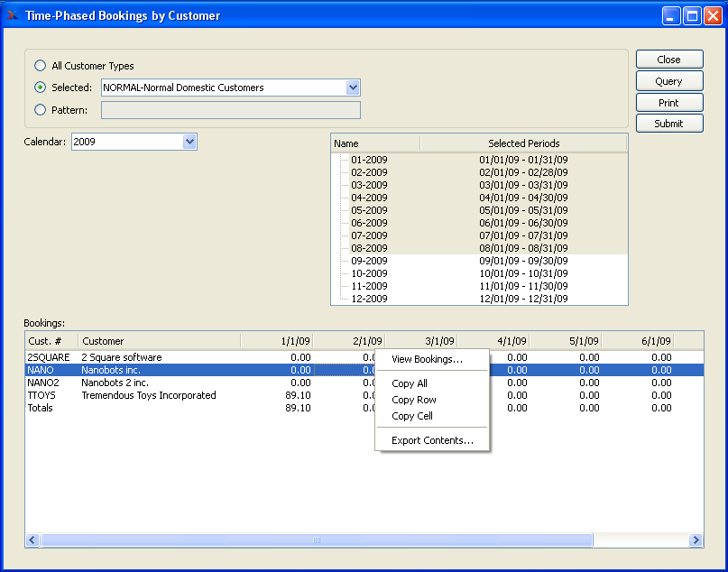Select the 09-2009 period in the list
Viewport: 728px width, 572px height.
pyautogui.click(x=369, y=261)
